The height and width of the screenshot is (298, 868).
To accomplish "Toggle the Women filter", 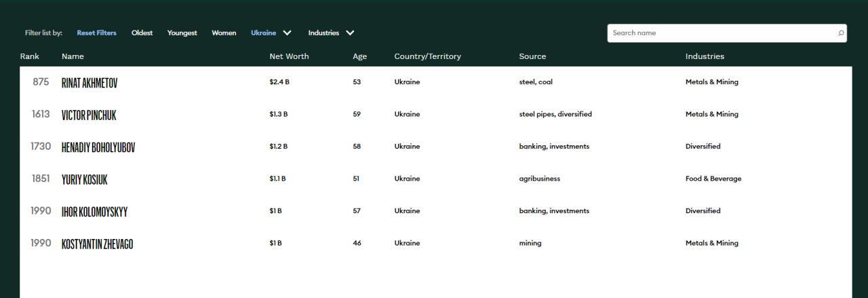I will click(x=224, y=33).
